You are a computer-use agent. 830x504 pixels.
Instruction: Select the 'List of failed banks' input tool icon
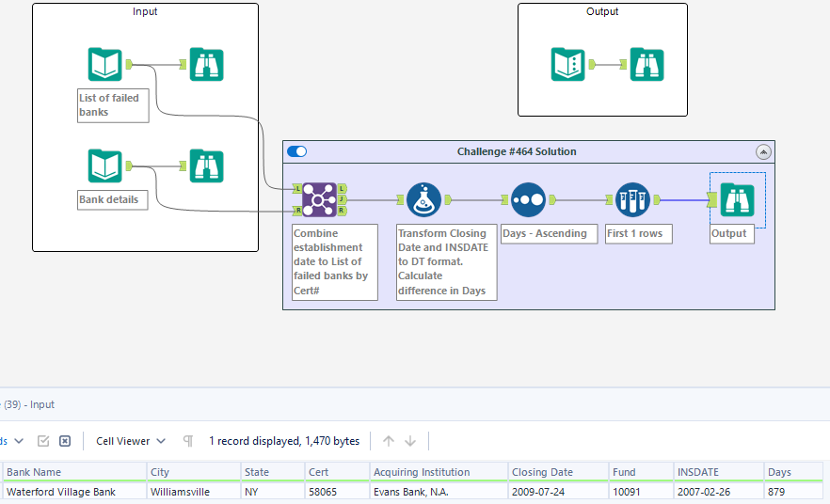coord(104,65)
